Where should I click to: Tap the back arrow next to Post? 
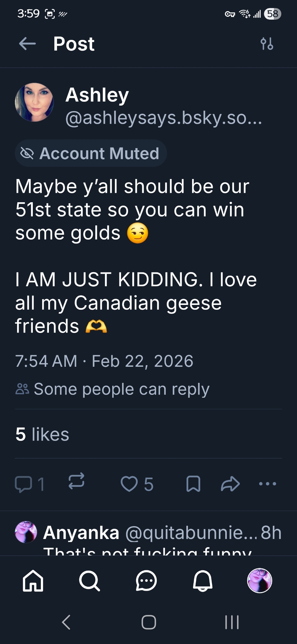pos(27,44)
